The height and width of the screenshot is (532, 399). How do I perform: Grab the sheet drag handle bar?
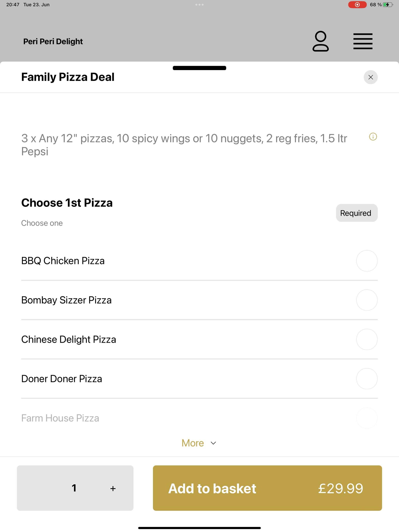199,68
